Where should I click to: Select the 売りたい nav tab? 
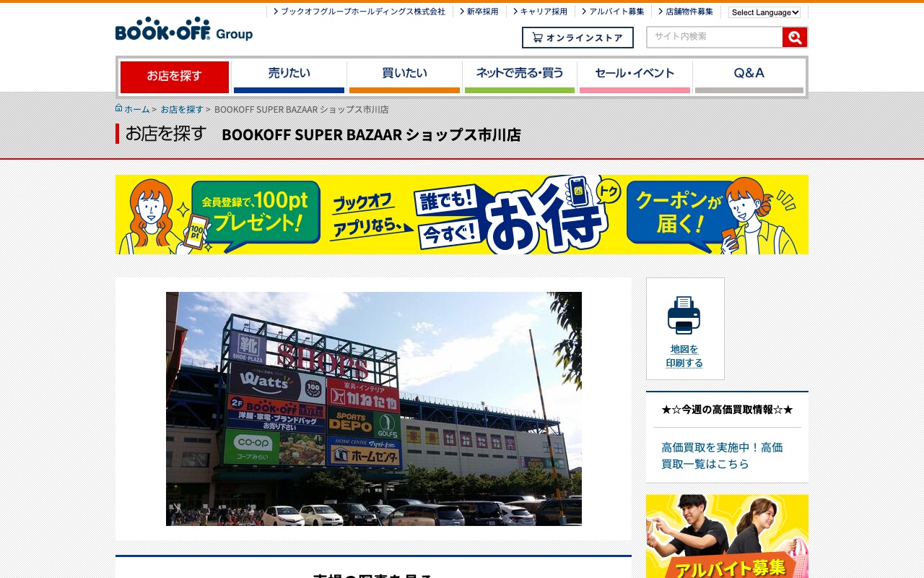289,77
